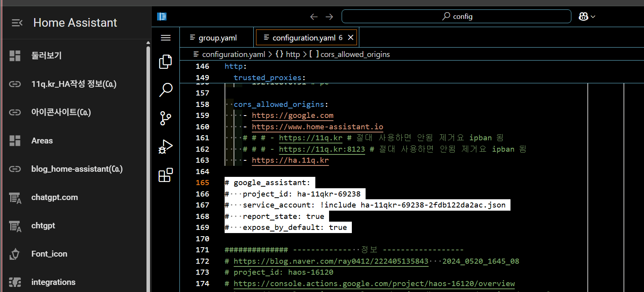Collapse the Home Assistant sidebar menu icon
Viewport: 644px width, 292px height.
[x=17, y=23]
